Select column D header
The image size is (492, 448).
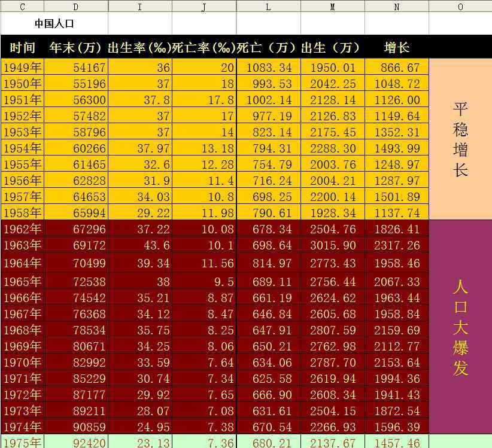tap(76, 7)
